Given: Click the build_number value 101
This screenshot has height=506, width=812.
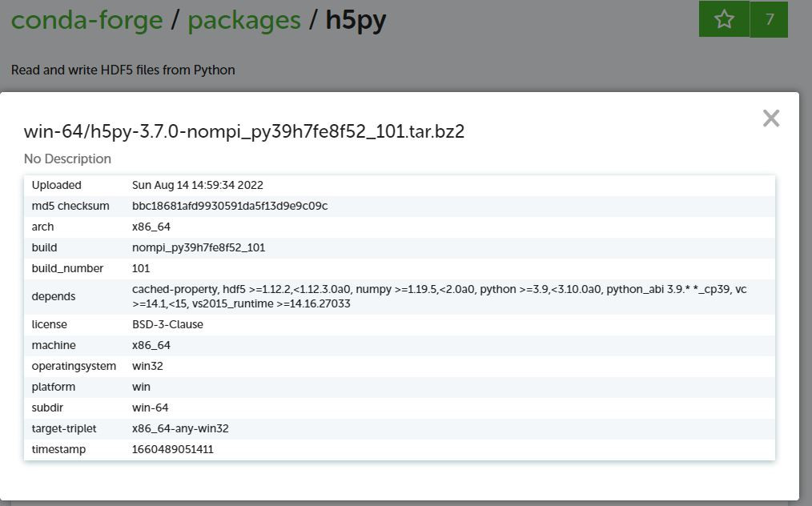Looking at the screenshot, I should click(141, 268).
